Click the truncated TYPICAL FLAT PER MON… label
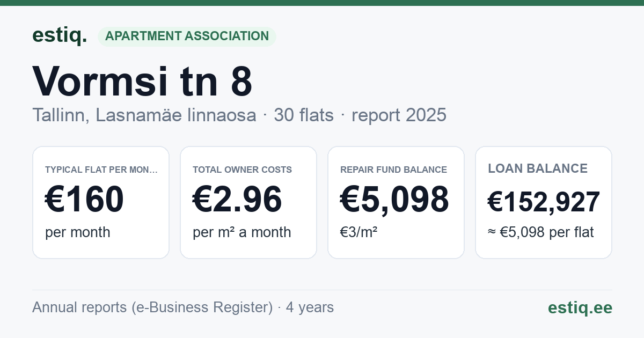Viewport: 644px width, 338px height. pos(101,170)
